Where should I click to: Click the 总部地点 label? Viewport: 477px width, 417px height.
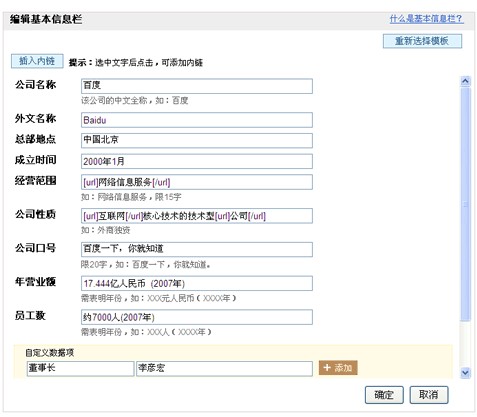tap(35, 139)
